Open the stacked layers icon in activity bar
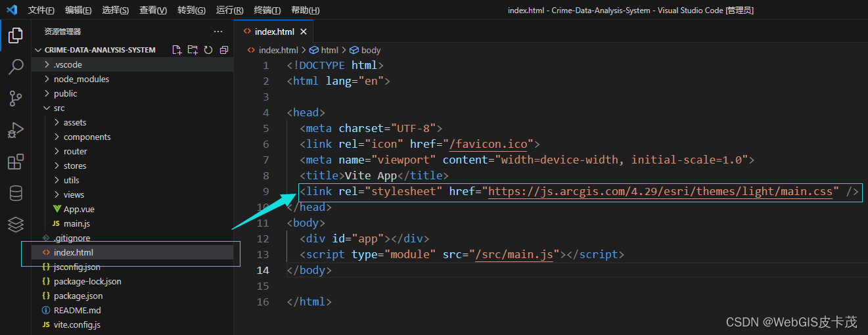 pos(15,225)
